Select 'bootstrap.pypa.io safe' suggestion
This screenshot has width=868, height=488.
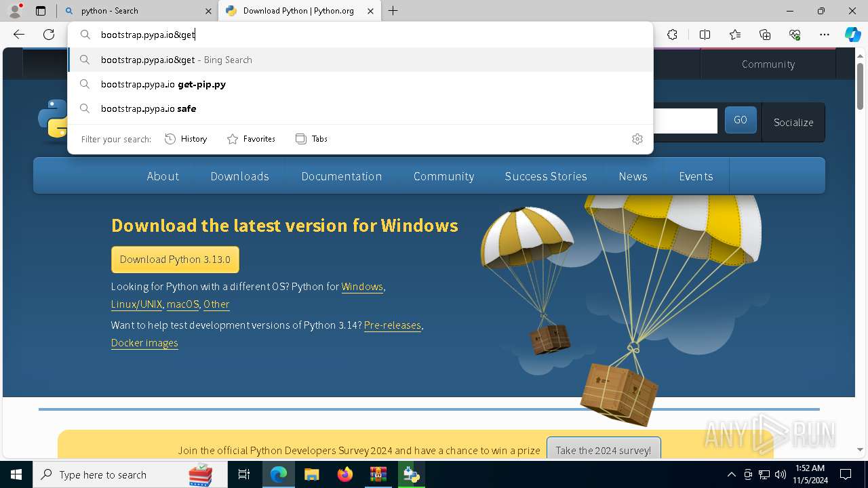[360, 108]
